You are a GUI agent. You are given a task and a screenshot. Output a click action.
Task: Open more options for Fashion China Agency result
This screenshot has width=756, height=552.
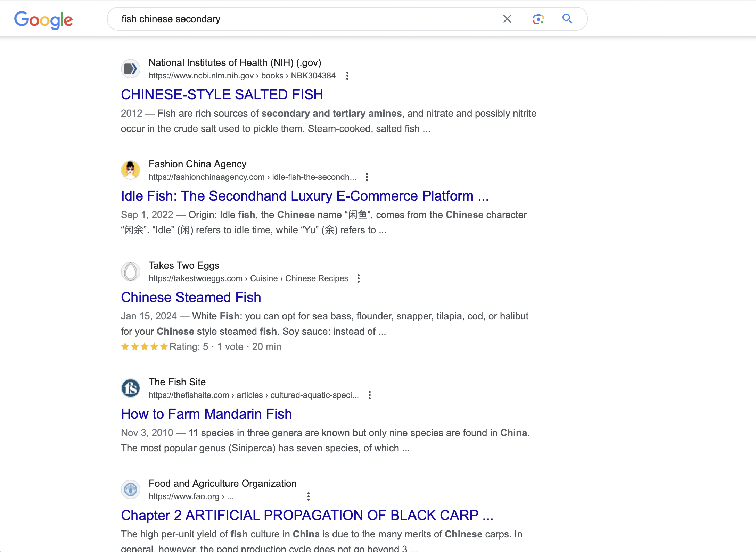(x=367, y=177)
